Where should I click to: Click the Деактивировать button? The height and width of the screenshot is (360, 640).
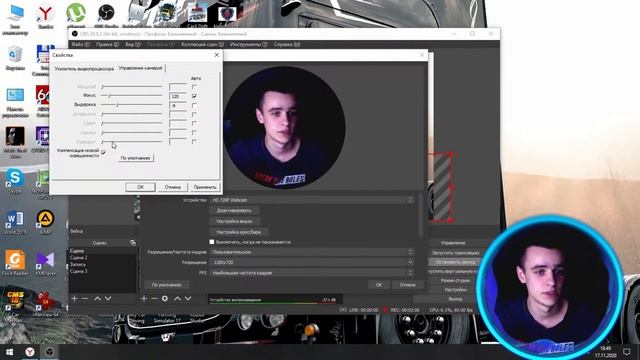pos(234,211)
